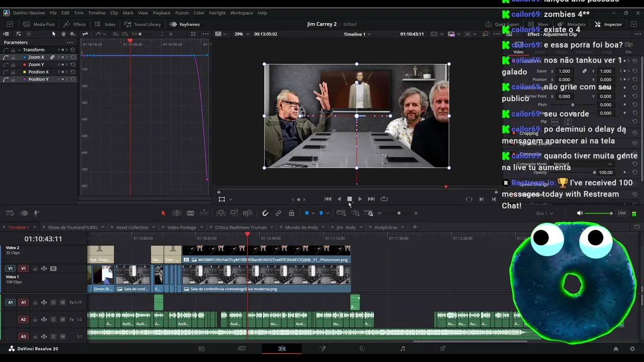Mute track A1 with M button
This screenshot has height=362, width=644.
point(62,302)
